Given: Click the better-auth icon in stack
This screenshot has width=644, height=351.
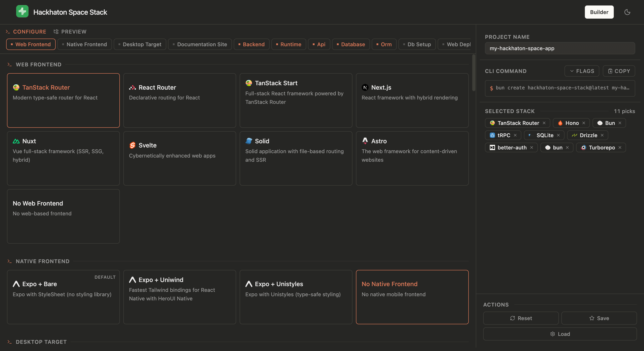Looking at the screenshot, I should pyautogui.click(x=492, y=147).
